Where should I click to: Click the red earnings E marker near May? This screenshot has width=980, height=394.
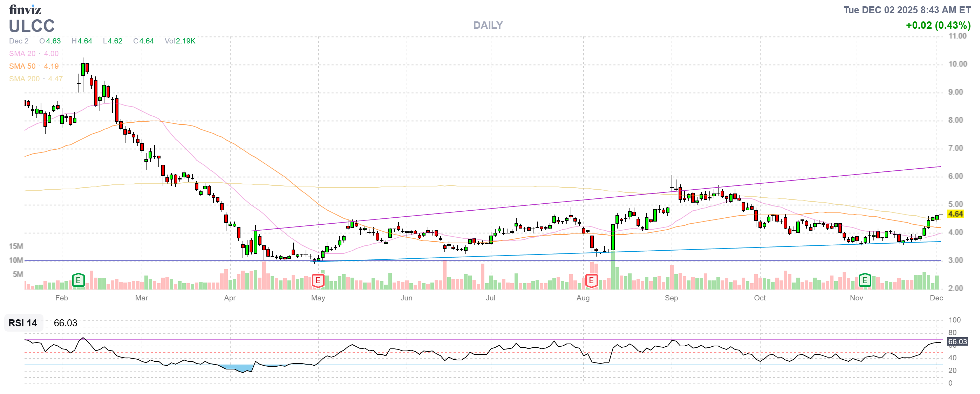318,281
